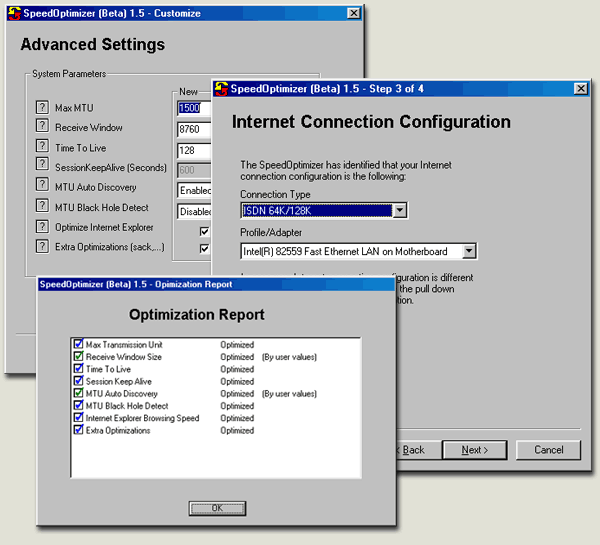Close the Step 3 of 4 window
The image size is (600, 545).
pyautogui.click(x=580, y=89)
